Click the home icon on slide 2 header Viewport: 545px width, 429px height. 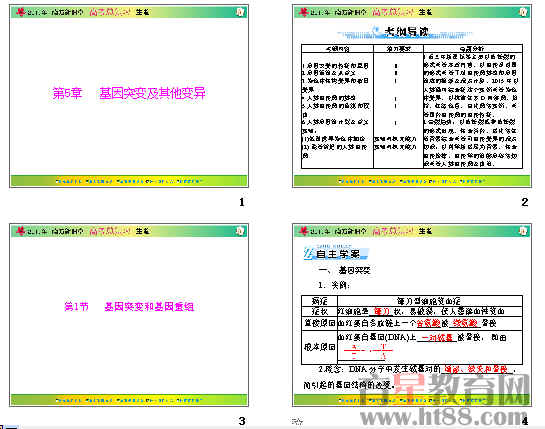(523, 12)
